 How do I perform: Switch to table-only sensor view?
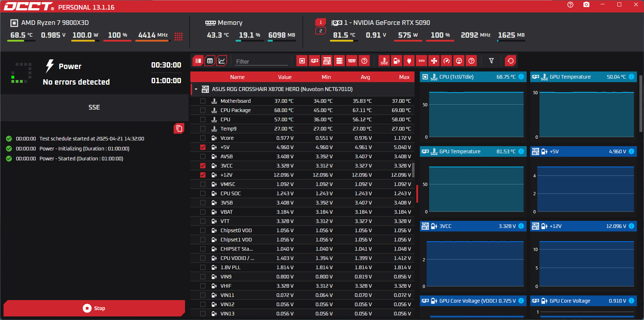click(210, 61)
